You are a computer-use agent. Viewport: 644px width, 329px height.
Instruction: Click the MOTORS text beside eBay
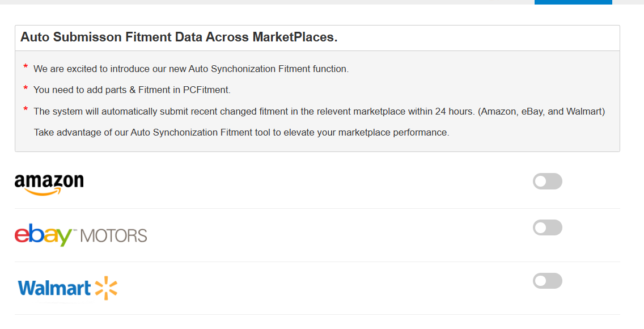point(113,235)
